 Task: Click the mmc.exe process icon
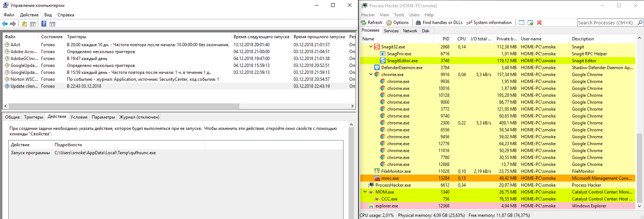point(377,178)
